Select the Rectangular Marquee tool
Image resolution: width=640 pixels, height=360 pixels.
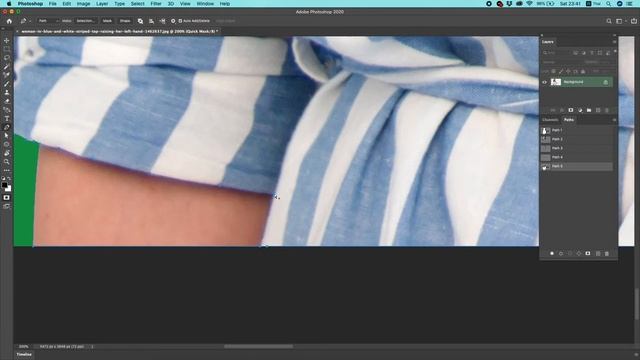(x=7, y=49)
